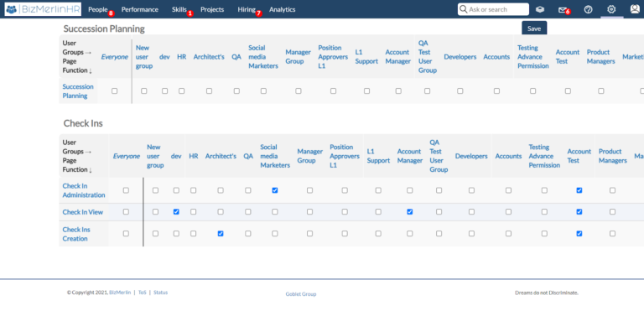Image resolution: width=644 pixels, height=316 pixels.
Task: Click Testing Advance Permission header in Check Ins table
Action: 544,156
